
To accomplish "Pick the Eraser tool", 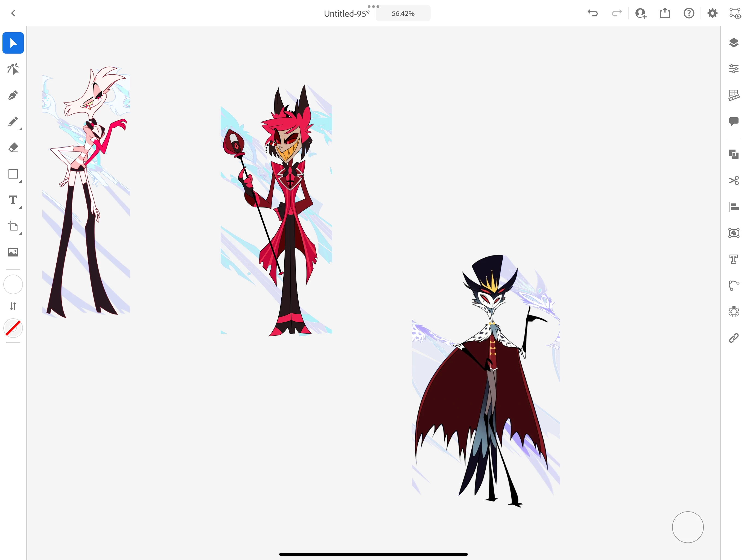I will pos(13,148).
